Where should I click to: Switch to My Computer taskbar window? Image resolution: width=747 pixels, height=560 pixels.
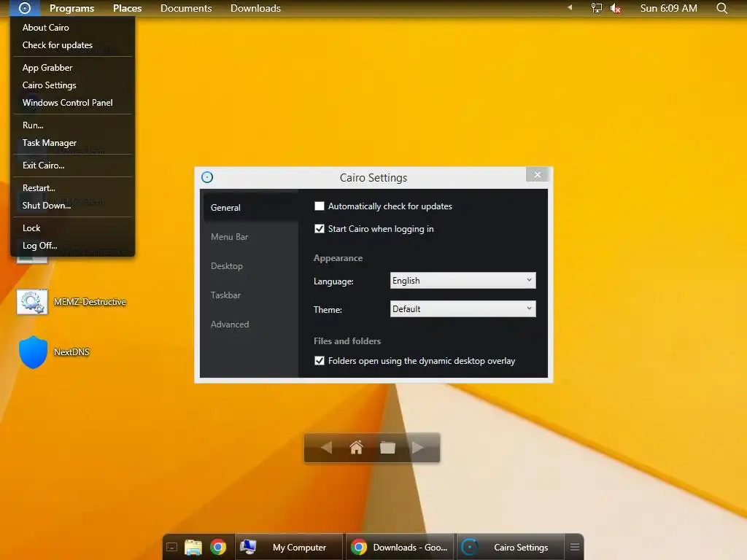click(x=289, y=547)
